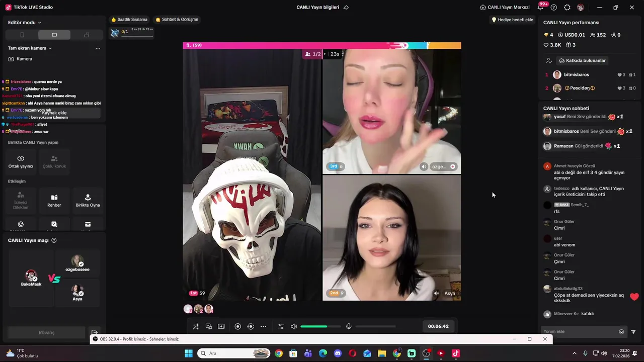Open İzleyici Dilekleri
Image resolution: width=644 pixels, height=362 pixels.
point(21,200)
